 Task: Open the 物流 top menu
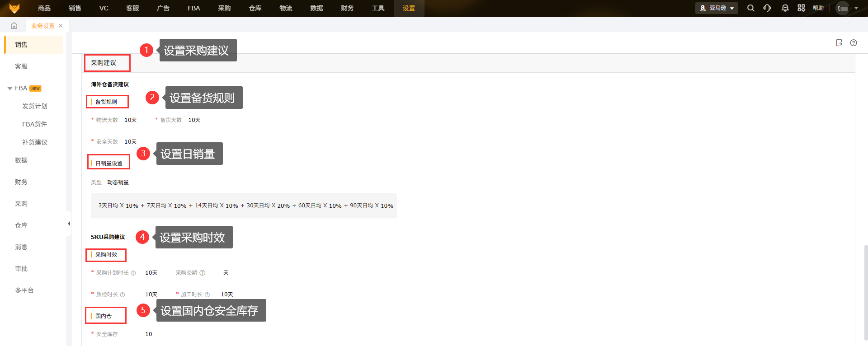click(286, 8)
